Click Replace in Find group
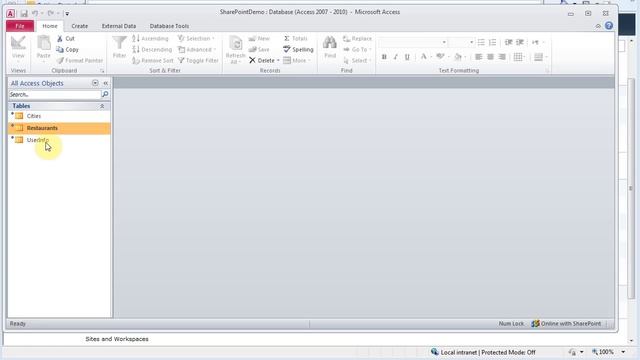The height and width of the screenshot is (360, 640). 357,38
